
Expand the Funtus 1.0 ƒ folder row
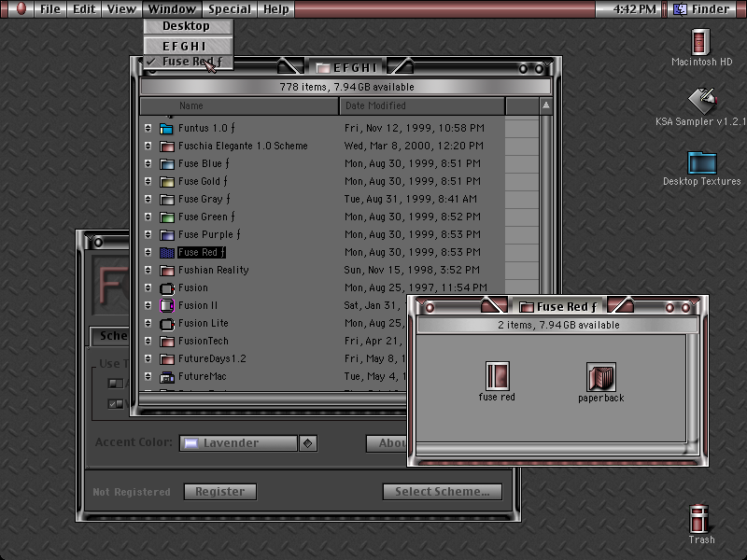tap(148, 128)
